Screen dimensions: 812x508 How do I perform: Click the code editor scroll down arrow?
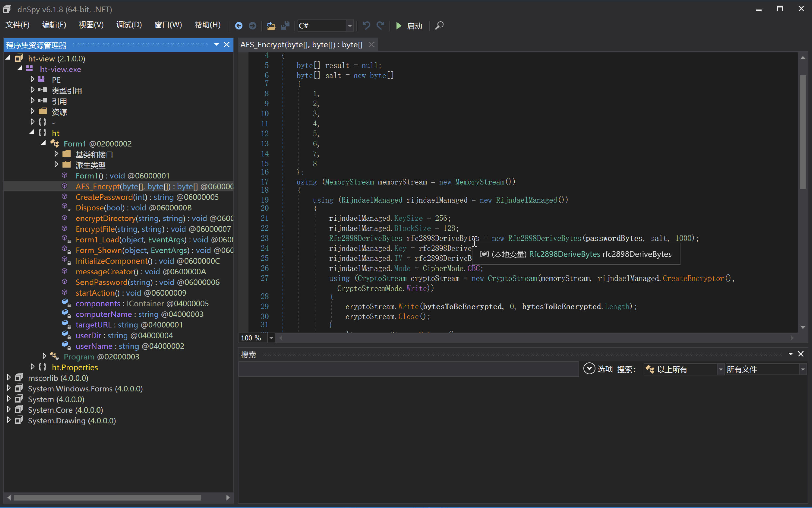pos(803,327)
